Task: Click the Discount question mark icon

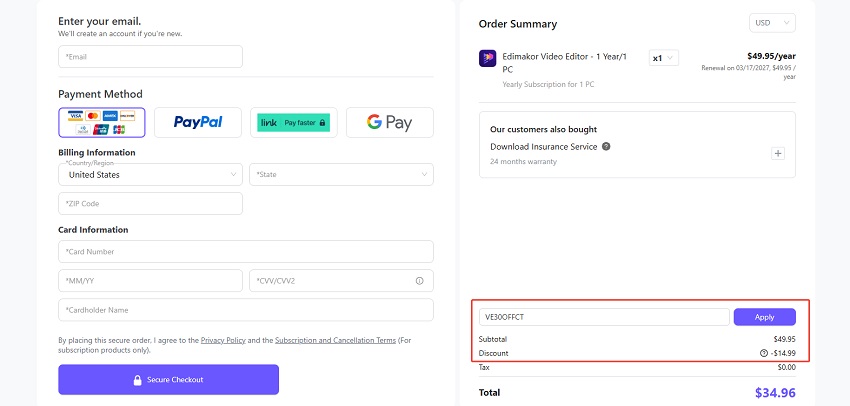Action: (x=763, y=353)
